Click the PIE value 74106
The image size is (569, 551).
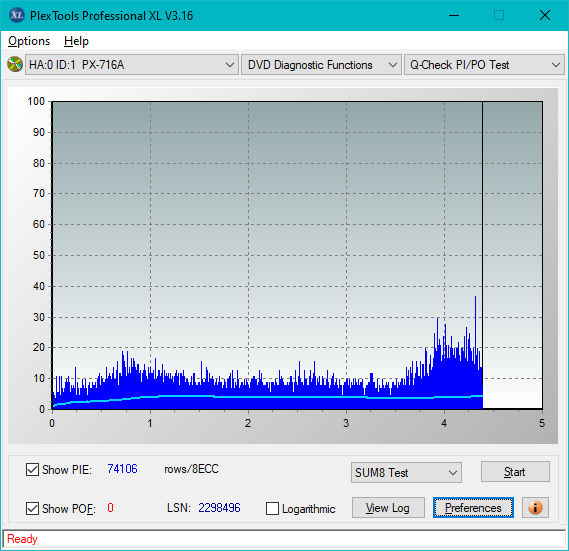tap(122, 469)
